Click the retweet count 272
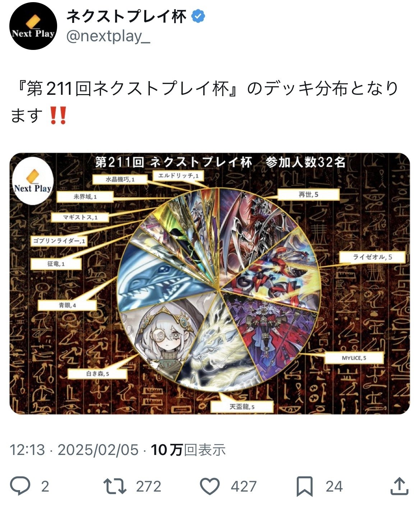Viewport: 420px width, 516px height. tap(148, 487)
